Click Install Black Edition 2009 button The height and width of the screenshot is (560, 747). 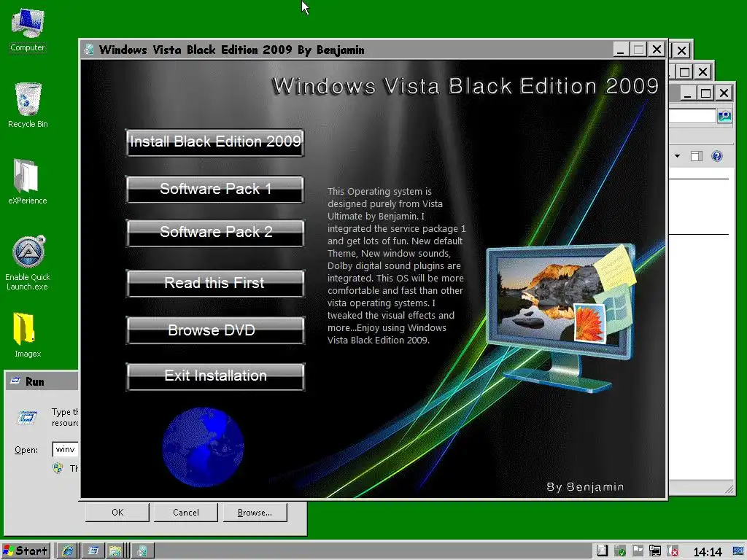(215, 142)
